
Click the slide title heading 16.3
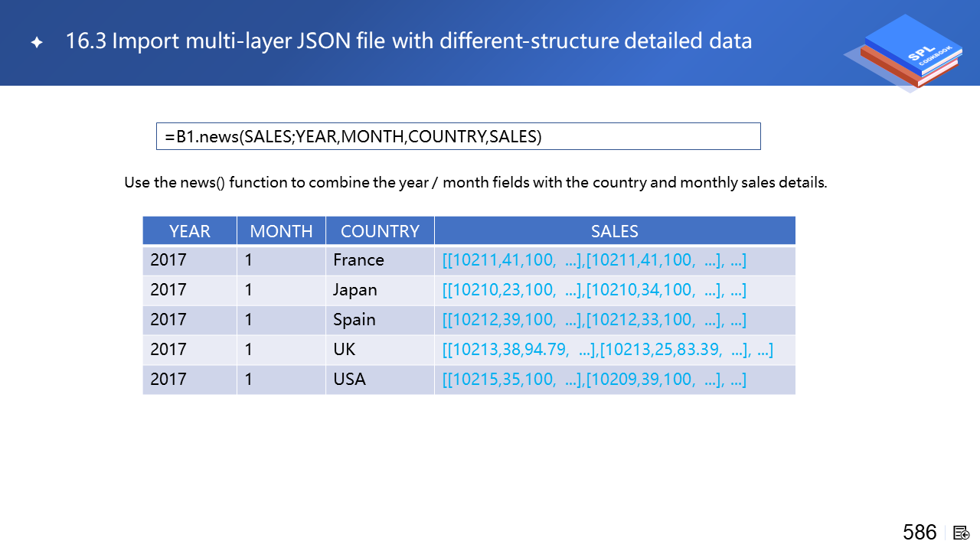(x=409, y=41)
